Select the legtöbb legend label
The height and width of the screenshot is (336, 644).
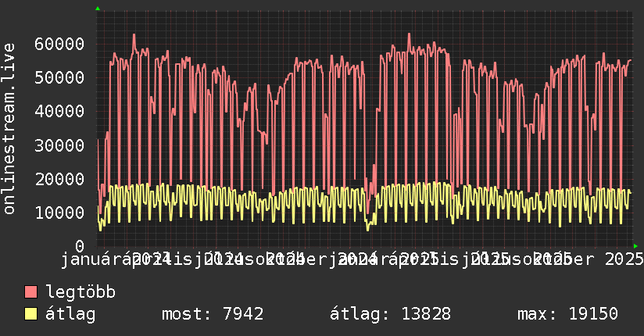pyautogui.click(x=80, y=293)
